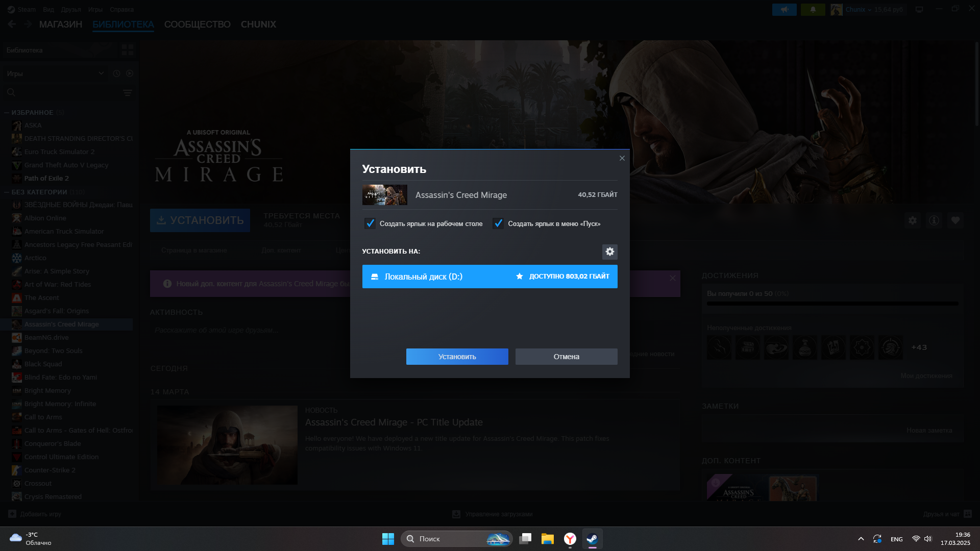
Task: Click Мои достижения link
Action: (926, 376)
